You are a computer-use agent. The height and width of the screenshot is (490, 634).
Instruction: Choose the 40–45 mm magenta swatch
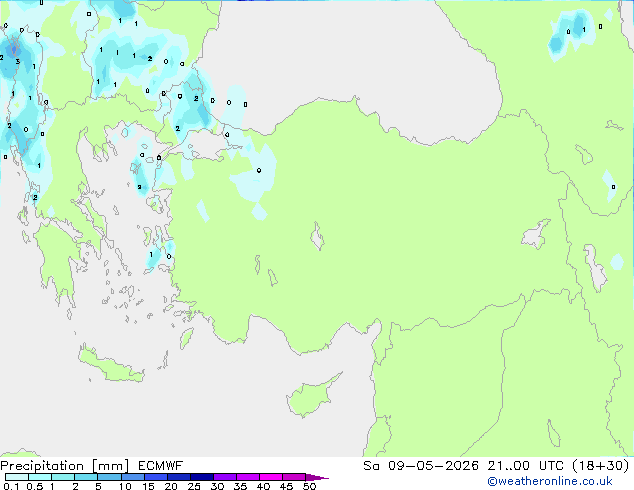[x=271, y=477]
